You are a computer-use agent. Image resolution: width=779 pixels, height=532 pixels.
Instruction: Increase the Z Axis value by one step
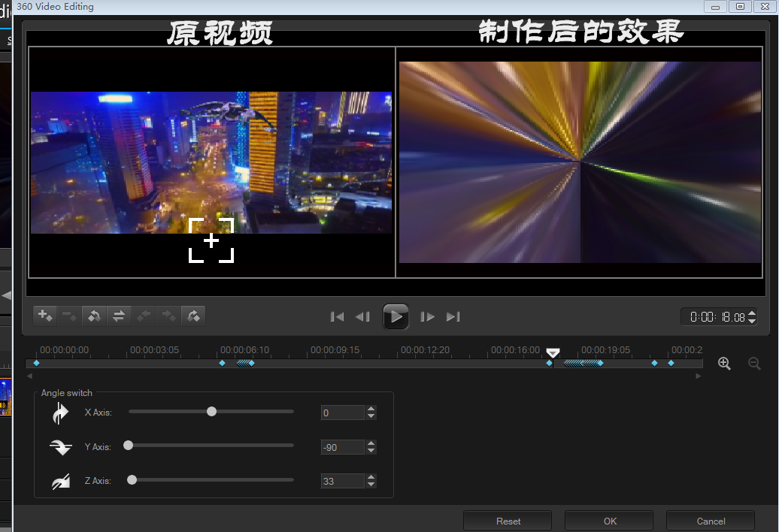pos(371,477)
